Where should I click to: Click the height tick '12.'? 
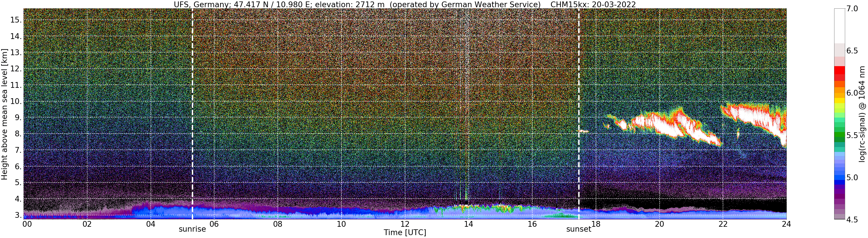pos(16,69)
